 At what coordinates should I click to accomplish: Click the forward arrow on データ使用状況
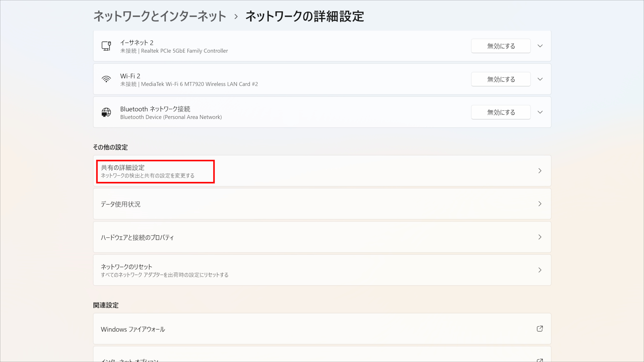(540, 203)
